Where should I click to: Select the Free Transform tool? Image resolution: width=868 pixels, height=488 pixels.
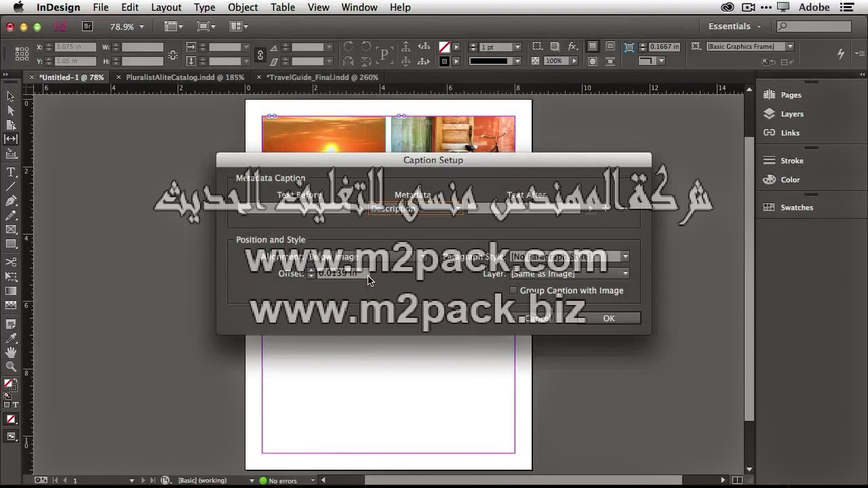[x=11, y=277]
